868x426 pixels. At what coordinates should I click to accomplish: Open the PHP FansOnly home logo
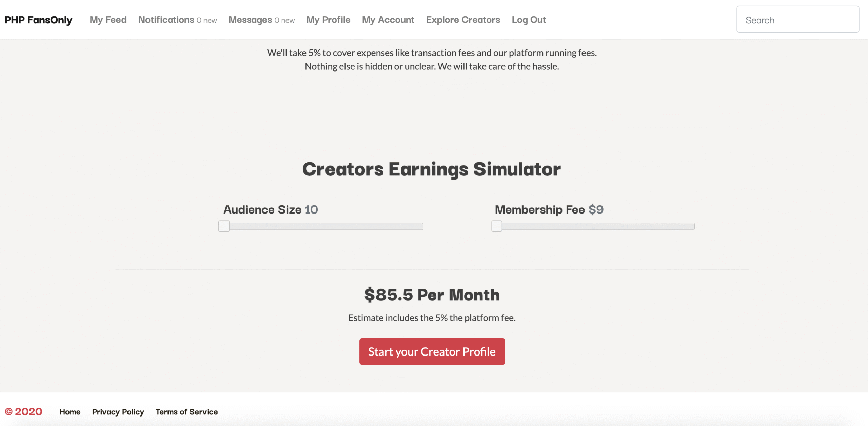click(38, 20)
